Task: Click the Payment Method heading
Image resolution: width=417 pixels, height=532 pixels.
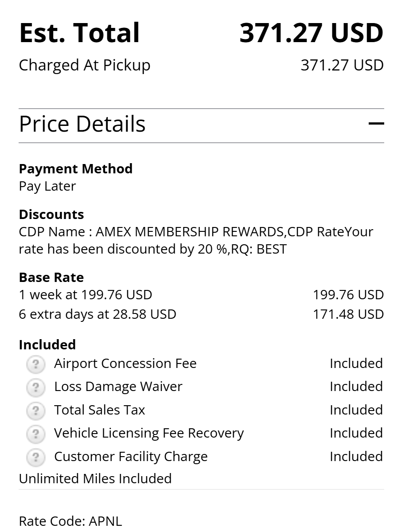Action: click(x=76, y=169)
